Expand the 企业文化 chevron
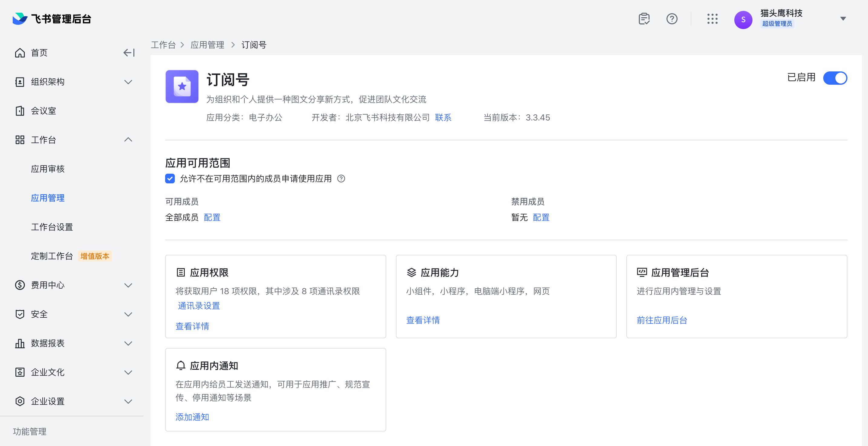 click(128, 372)
